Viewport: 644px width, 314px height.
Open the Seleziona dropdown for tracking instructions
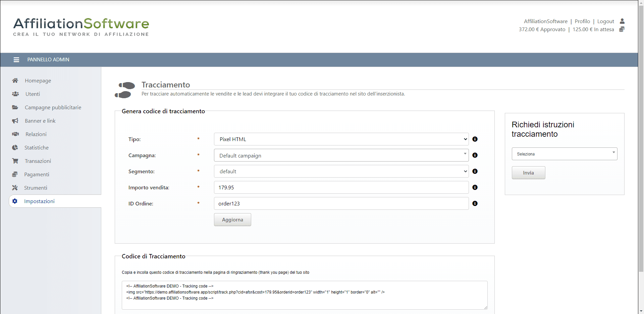click(564, 154)
